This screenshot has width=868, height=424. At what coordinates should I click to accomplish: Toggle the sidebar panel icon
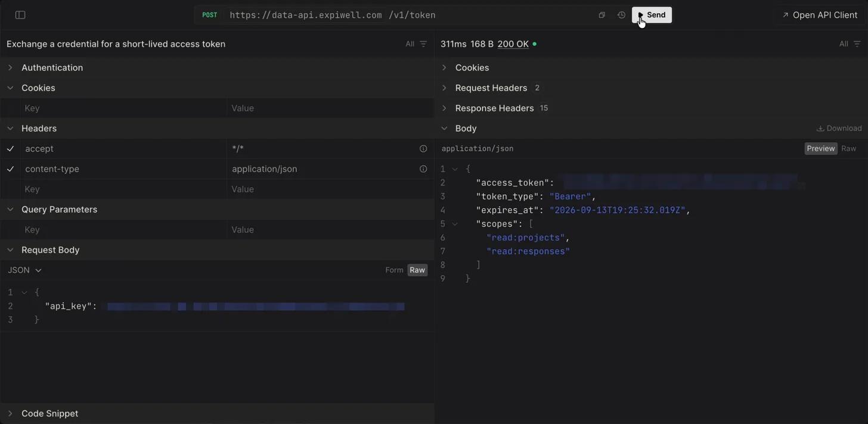(x=20, y=15)
